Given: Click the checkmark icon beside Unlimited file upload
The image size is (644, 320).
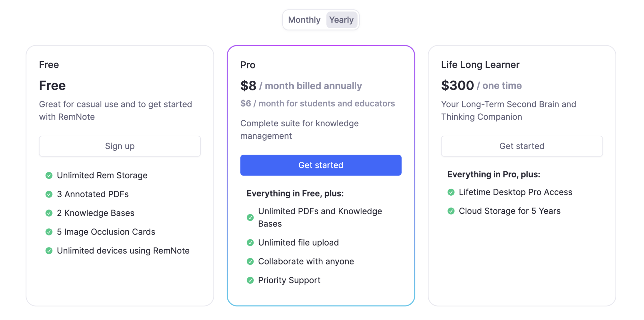Looking at the screenshot, I should [x=250, y=242].
